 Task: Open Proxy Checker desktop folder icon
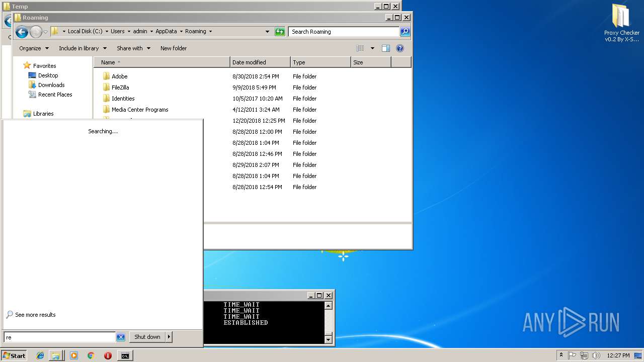[622, 23]
